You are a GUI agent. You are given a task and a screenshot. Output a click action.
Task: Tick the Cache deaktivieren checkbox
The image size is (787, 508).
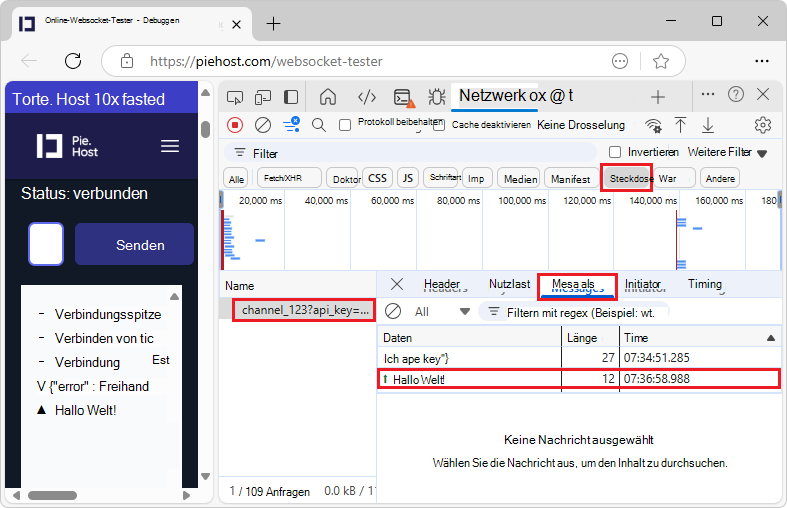point(439,125)
